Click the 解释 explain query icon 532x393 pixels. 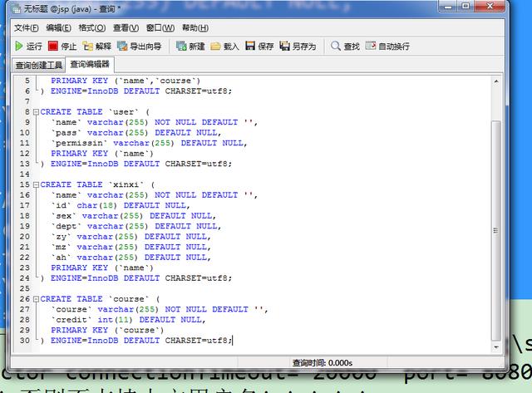pos(96,47)
